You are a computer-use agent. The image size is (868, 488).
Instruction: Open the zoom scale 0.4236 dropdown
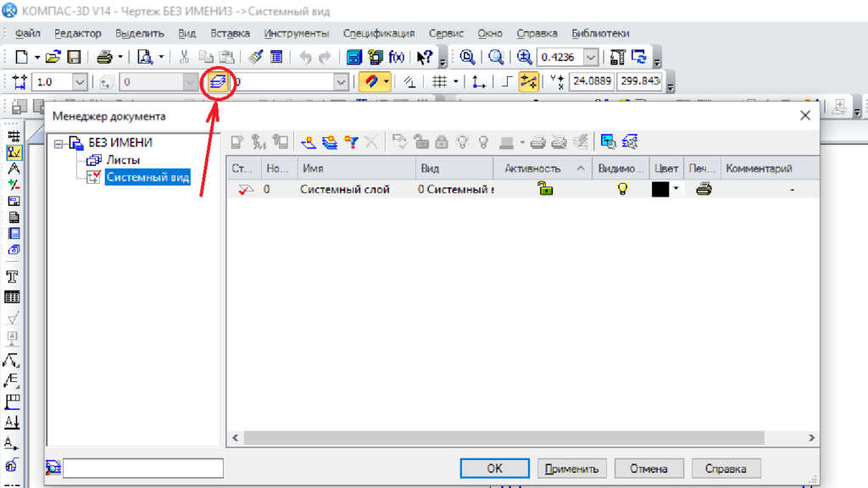(591, 58)
